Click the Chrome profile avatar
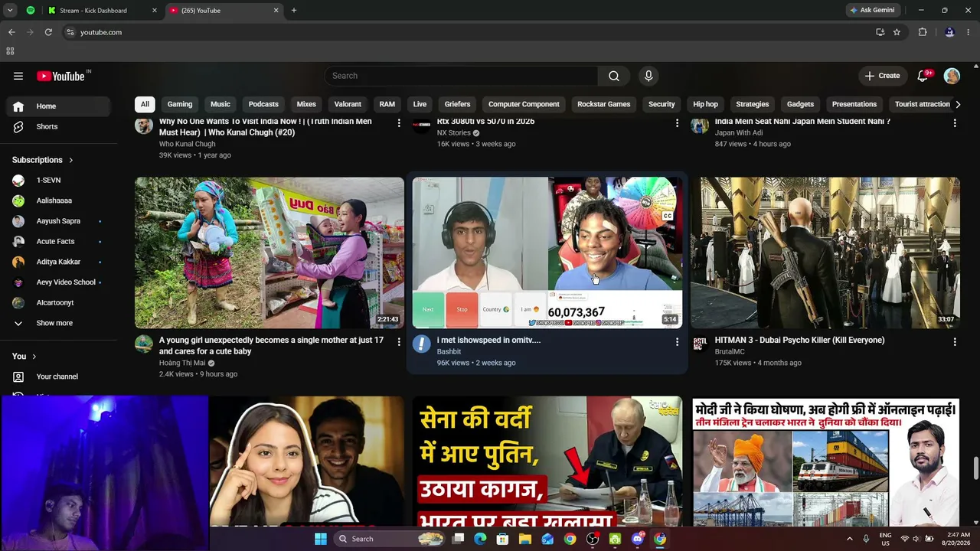 [x=949, y=32]
